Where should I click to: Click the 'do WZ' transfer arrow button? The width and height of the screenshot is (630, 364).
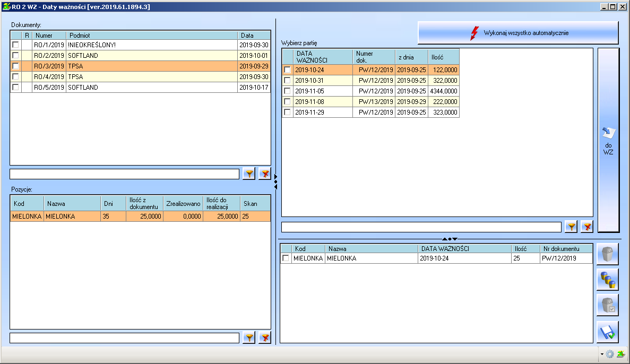(608, 140)
